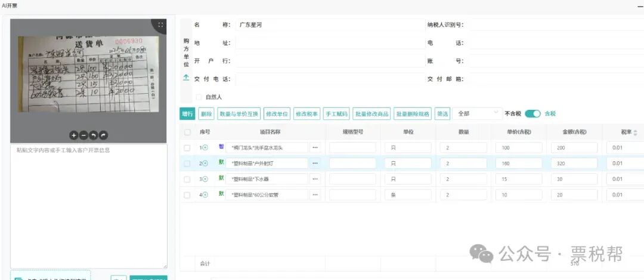Edit amount 20 in row 4

tap(574, 195)
